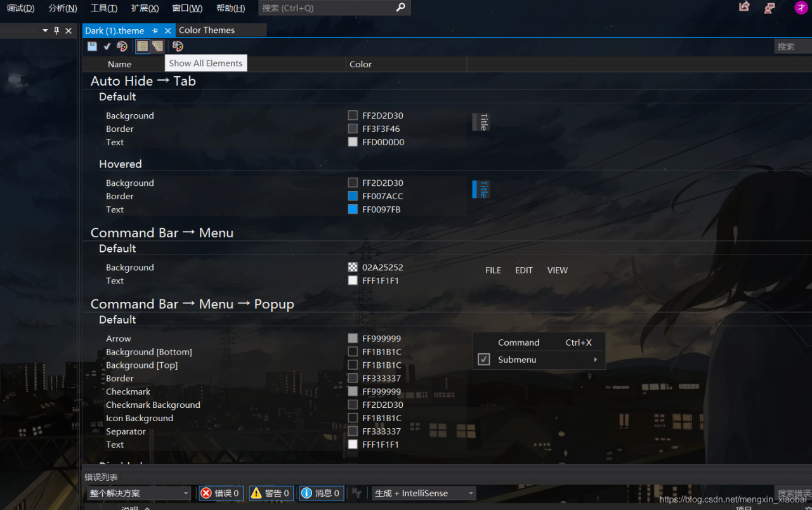The image size is (812, 510).
Task: Close the Dark (1).theme tab
Action: click(167, 30)
